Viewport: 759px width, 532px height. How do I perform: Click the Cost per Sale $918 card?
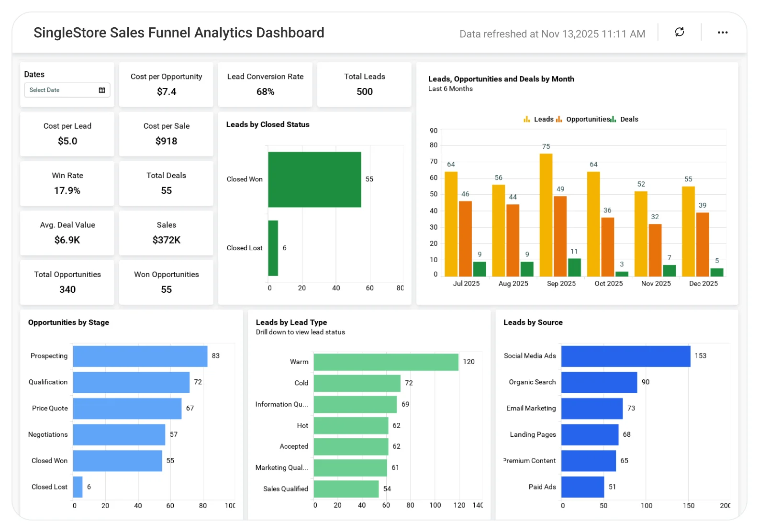(166, 134)
